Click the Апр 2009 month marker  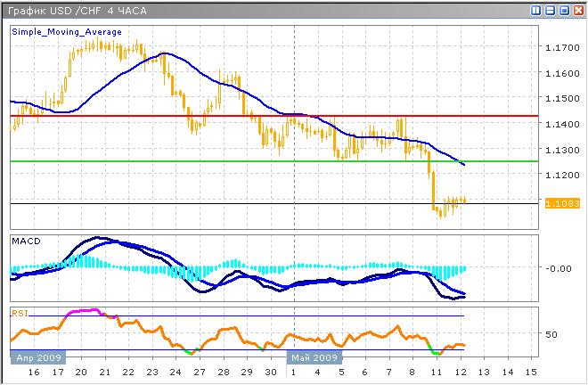pos(37,356)
